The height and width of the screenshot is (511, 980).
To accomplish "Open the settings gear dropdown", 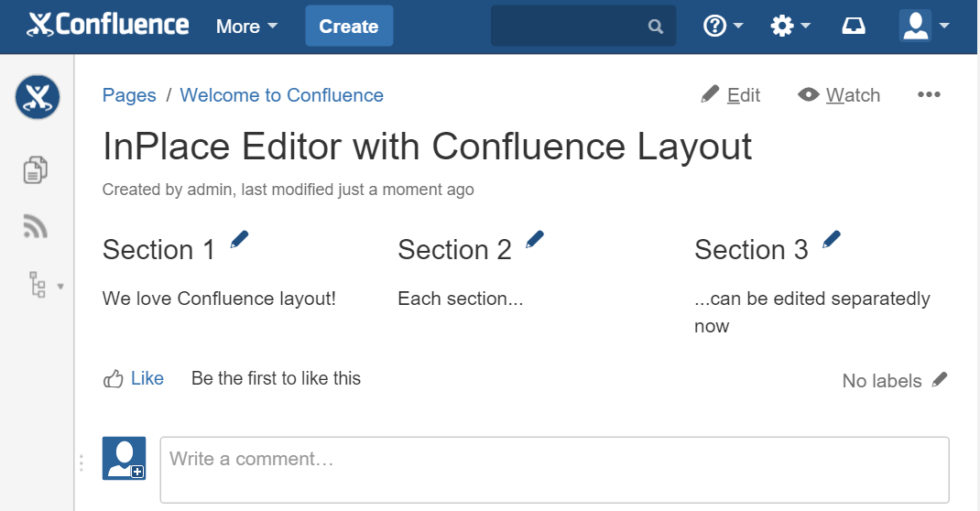I will coord(790,27).
